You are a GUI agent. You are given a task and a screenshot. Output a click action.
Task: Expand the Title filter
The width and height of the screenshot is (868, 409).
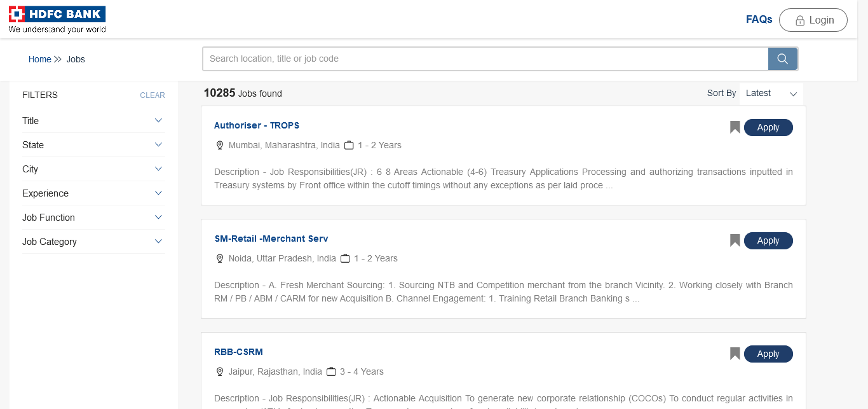point(158,120)
